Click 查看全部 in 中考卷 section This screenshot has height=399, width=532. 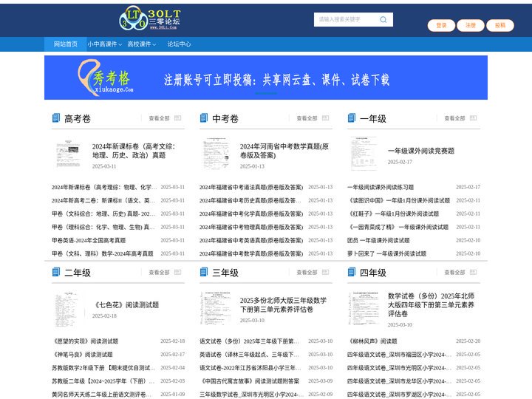[307, 118]
